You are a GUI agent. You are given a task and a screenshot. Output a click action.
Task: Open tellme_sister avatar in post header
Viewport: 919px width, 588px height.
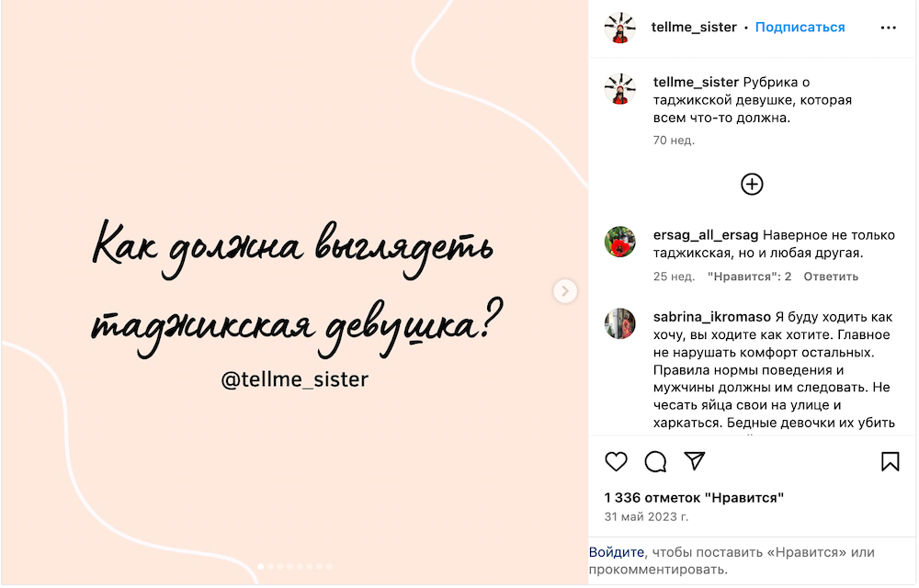click(x=620, y=28)
